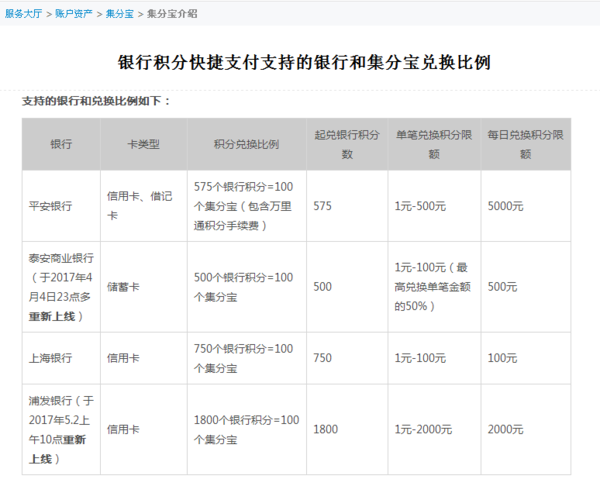Click the 积分兑换比例 column header
The width and height of the screenshot is (600, 486).
point(246,144)
